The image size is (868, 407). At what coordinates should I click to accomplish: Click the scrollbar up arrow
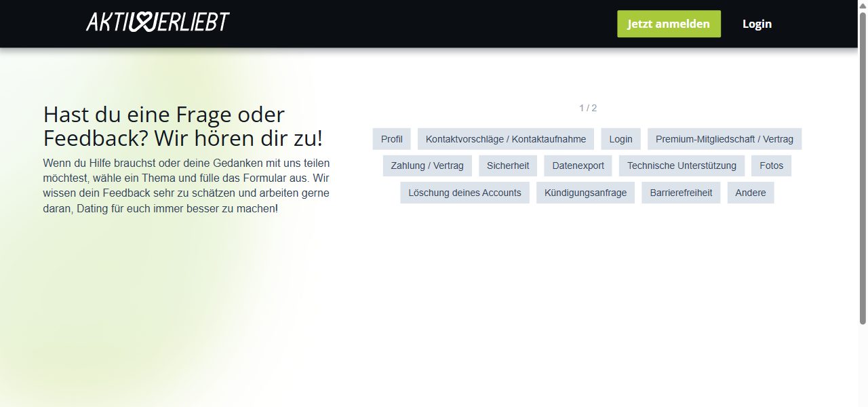point(863,5)
